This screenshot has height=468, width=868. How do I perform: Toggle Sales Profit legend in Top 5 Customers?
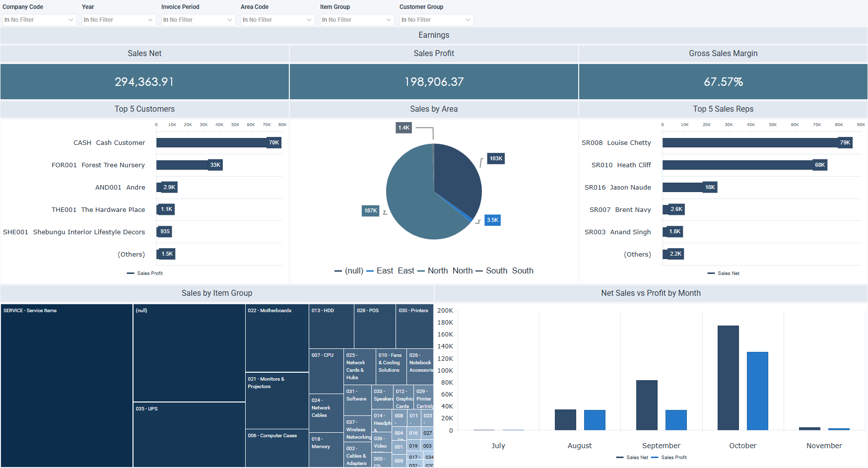coord(145,273)
